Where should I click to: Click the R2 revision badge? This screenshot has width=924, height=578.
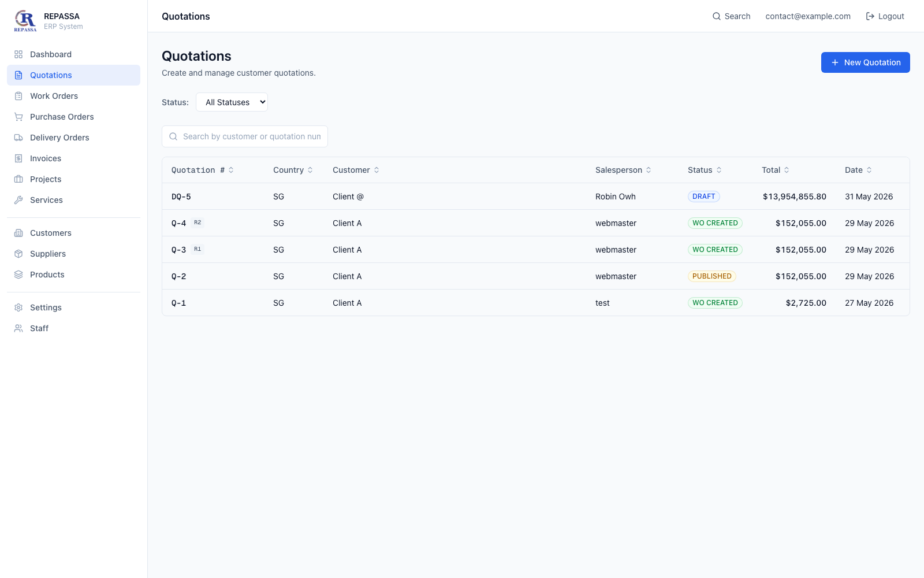(198, 223)
